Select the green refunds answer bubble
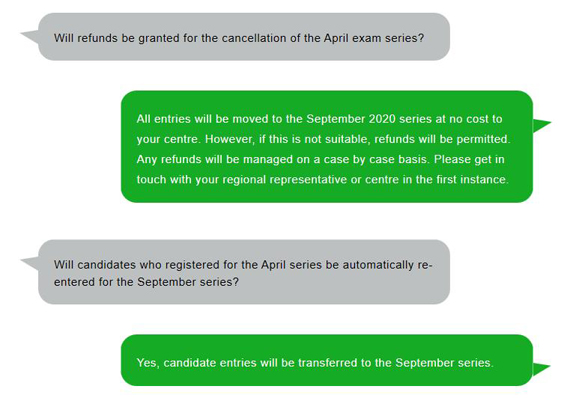This screenshot has width=570, height=398. [x=327, y=146]
